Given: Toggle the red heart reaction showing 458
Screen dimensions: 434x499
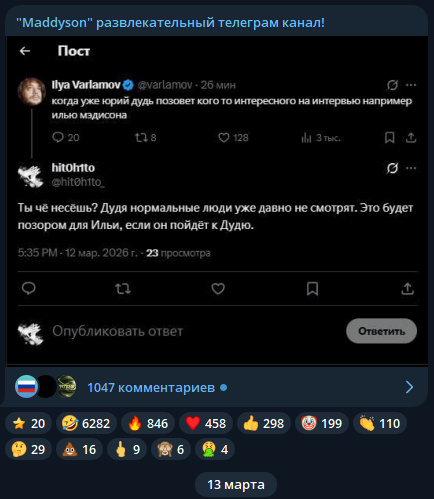Looking at the screenshot, I should (x=206, y=423).
